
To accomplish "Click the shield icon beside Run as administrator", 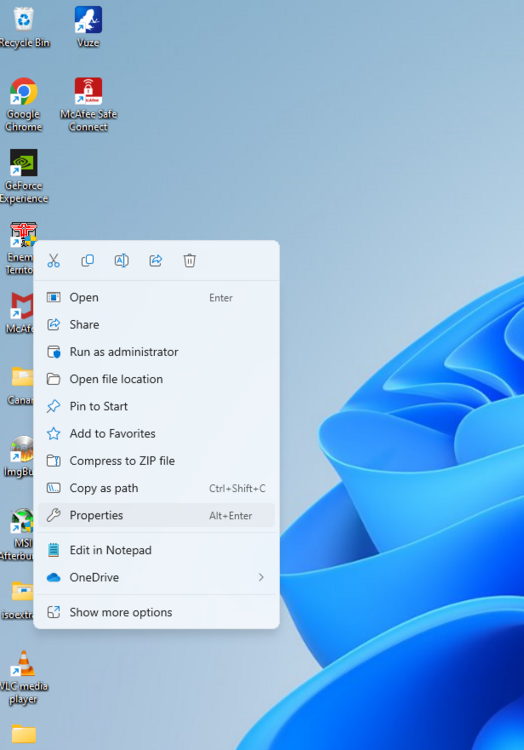I will click(x=54, y=352).
